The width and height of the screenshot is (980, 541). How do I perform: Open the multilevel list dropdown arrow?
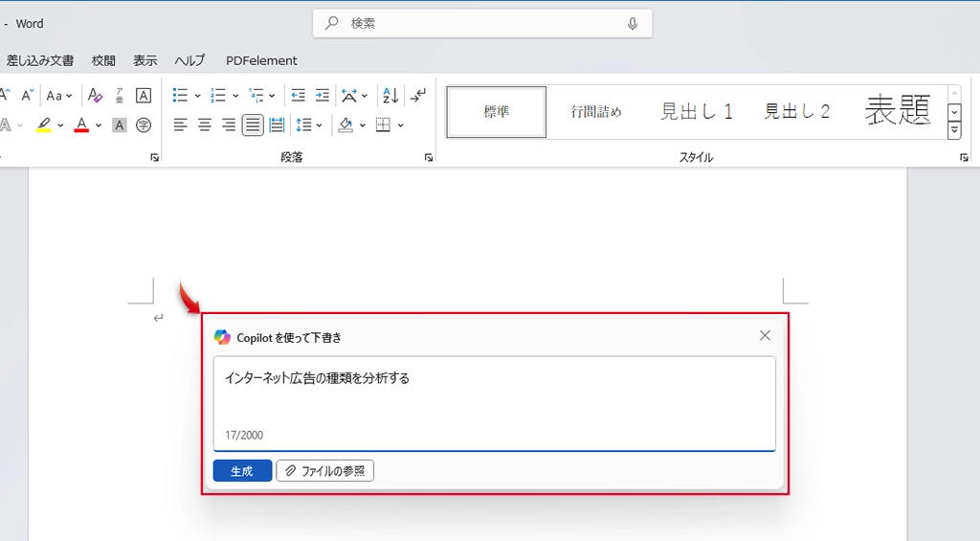[272, 96]
